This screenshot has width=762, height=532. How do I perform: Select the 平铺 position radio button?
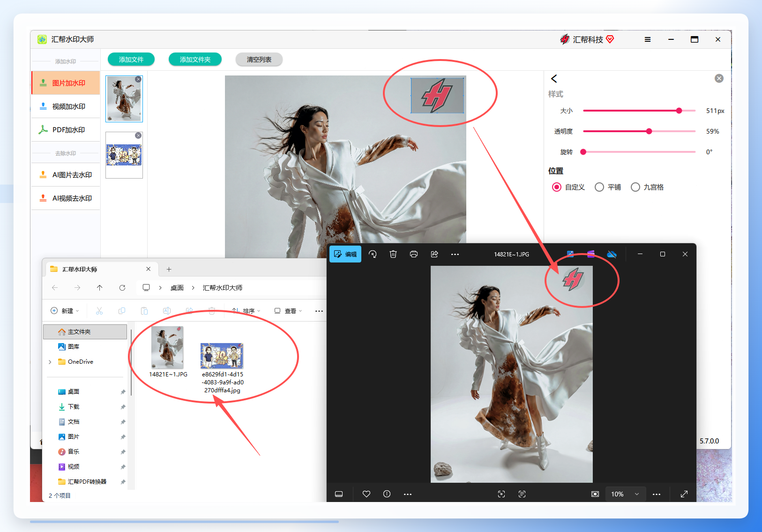[599, 187]
